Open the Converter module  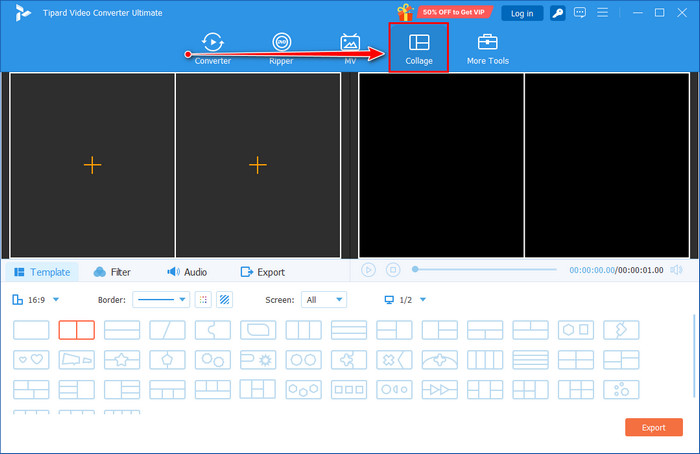coord(212,47)
